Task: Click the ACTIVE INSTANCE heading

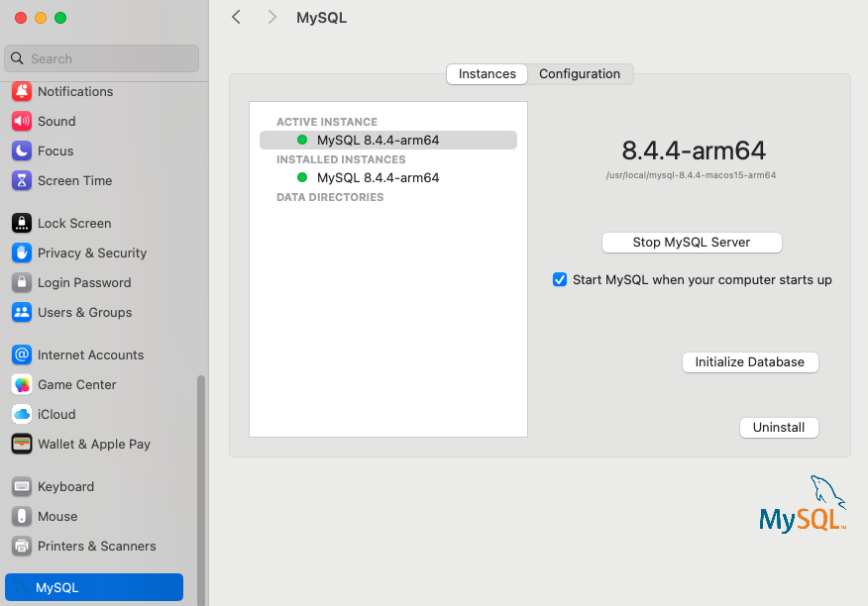Action: (327, 122)
